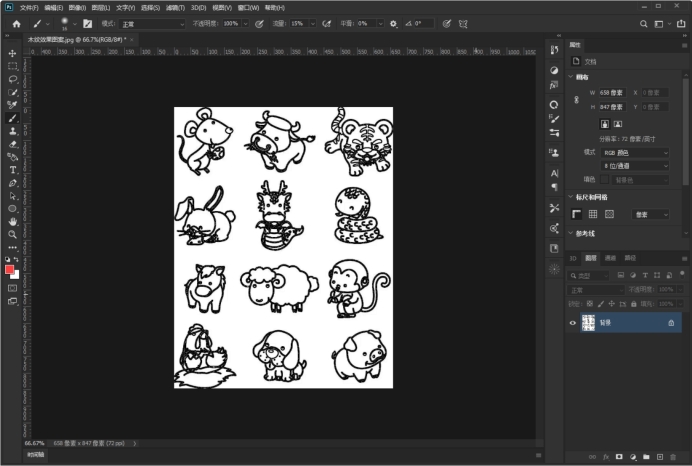The image size is (692, 466).
Task: Open the Character panel icon (A|)
Action: [554, 173]
